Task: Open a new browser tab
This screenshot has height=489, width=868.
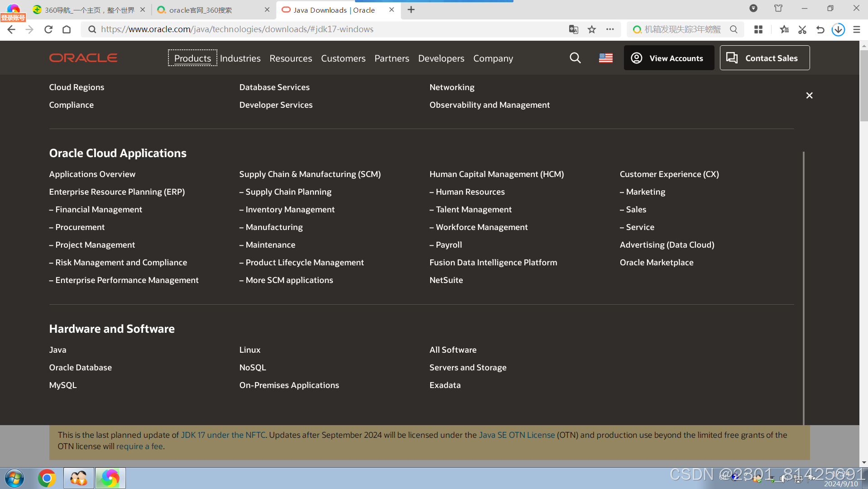Action: [411, 10]
